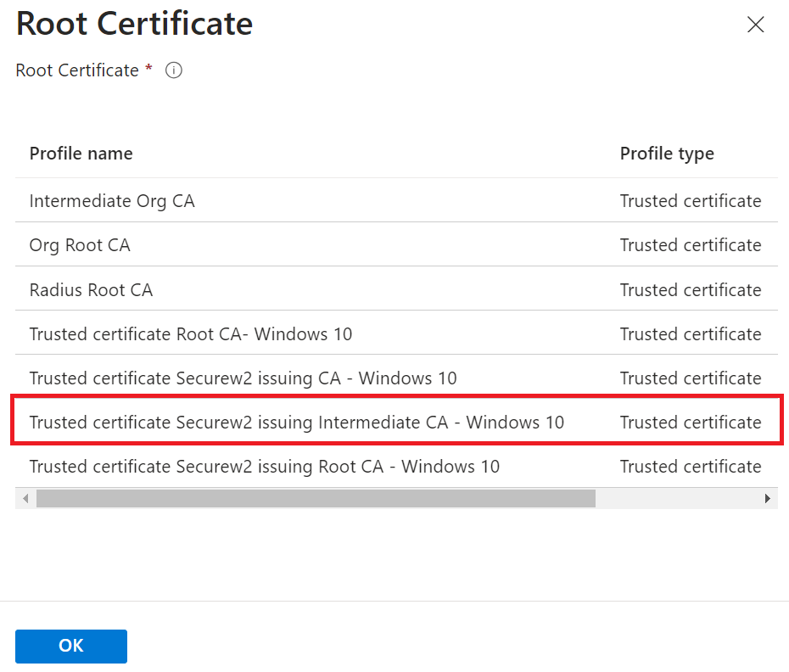The image size is (789, 672).
Task: Click the info icon beside Root Certificate label
Action: point(174,70)
